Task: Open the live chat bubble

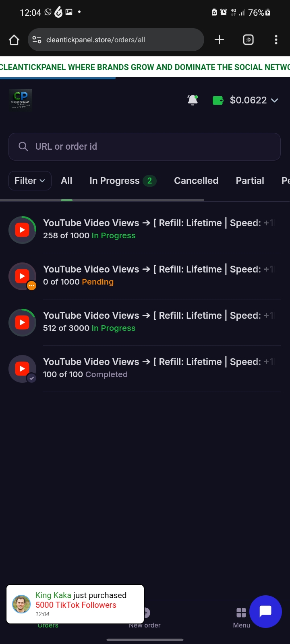Action: click(265, 611)
